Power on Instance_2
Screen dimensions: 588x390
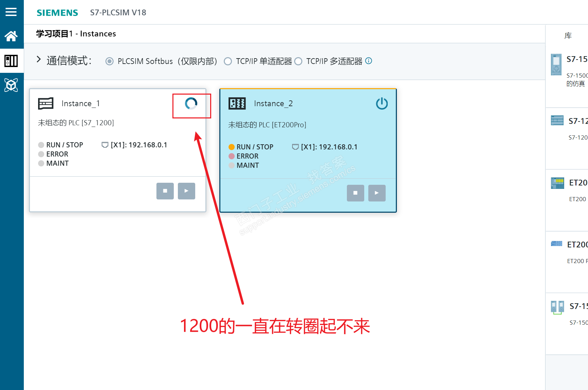click(382, 103)
